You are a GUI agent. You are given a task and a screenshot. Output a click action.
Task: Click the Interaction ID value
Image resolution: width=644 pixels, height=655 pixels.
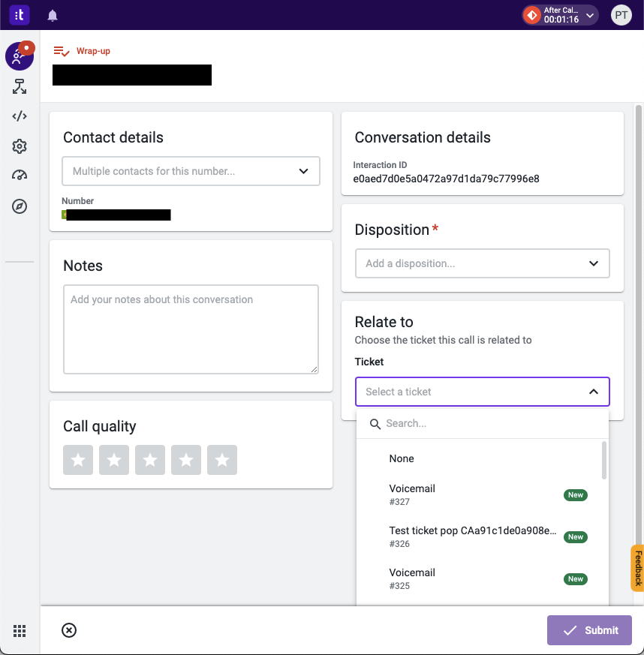[446, 179]
